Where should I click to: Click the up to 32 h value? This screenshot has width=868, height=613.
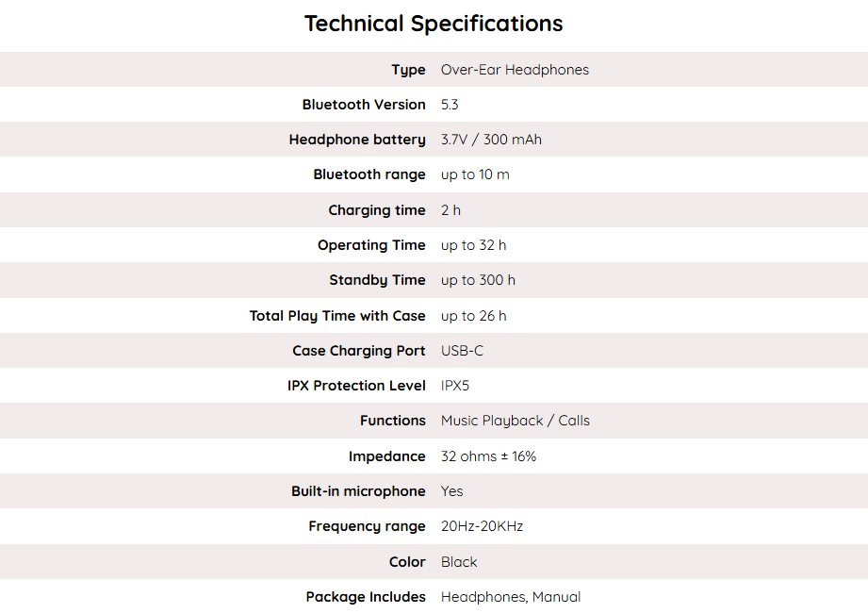coord(473,245)
